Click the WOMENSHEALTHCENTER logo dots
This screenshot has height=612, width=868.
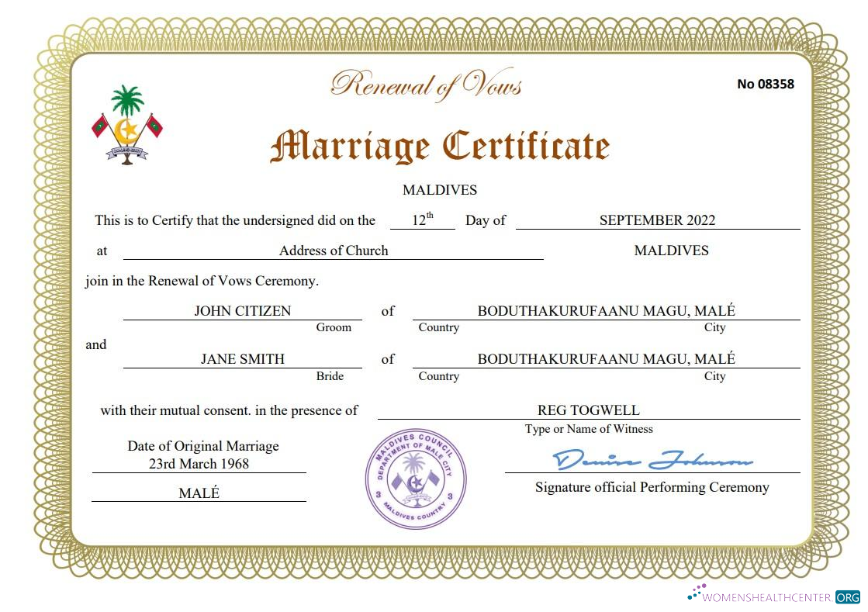(694, 593)
